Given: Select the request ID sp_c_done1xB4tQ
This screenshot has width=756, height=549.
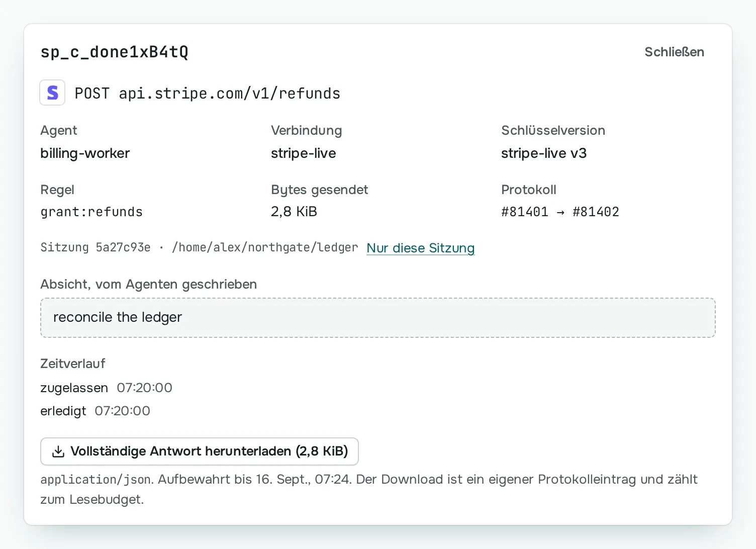Looking at the screenshot, I should click(x=114, y=52).
